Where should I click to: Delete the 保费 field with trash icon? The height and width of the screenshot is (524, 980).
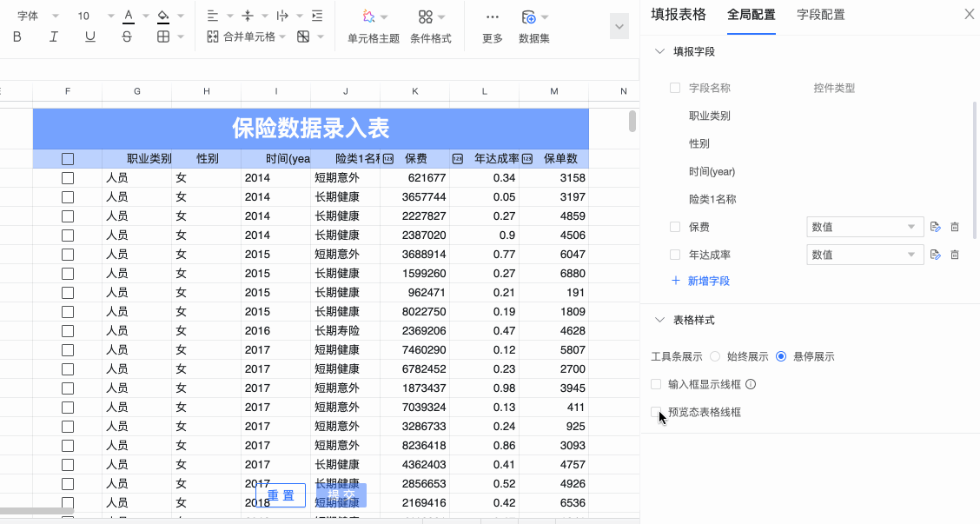tap(955, 227)
